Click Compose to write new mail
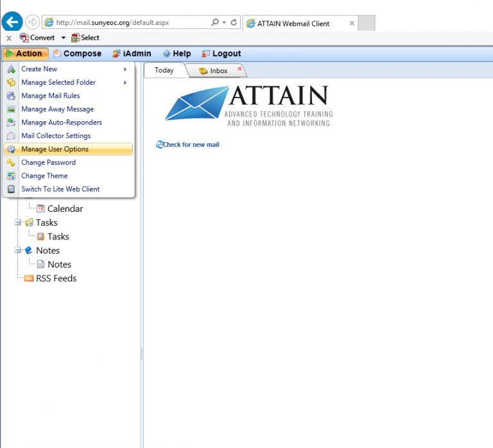Image resolution: width=493 pixels, height=448 pixels. click(x=77, y=53)
